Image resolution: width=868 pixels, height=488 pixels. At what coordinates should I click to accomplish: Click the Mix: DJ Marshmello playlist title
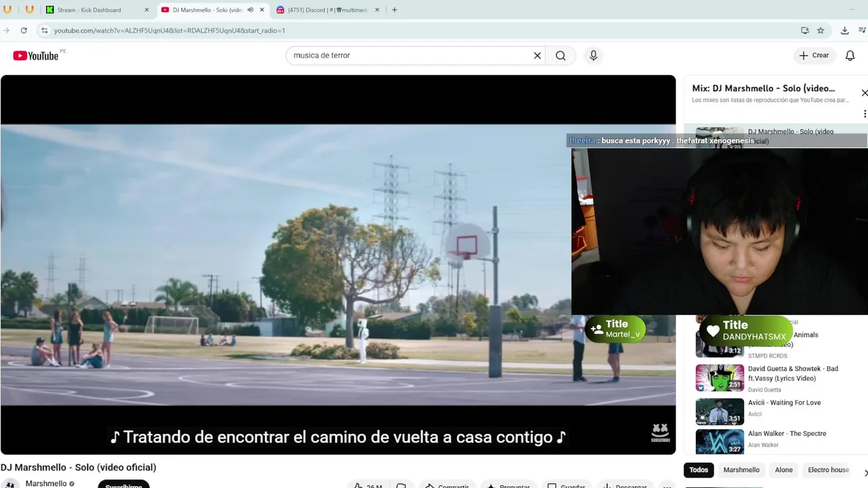pyautogui.click(x=764, y=89)
